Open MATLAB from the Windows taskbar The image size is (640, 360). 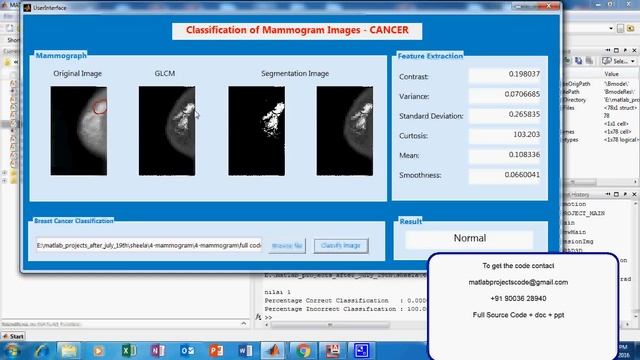pos(273,351)
